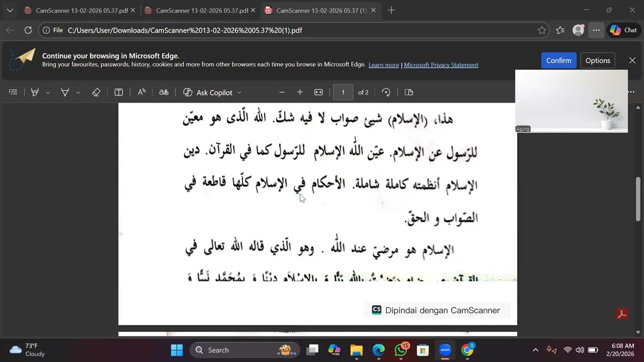Click the taskbar Search box
644x362 pixels.
pos(245,350)
